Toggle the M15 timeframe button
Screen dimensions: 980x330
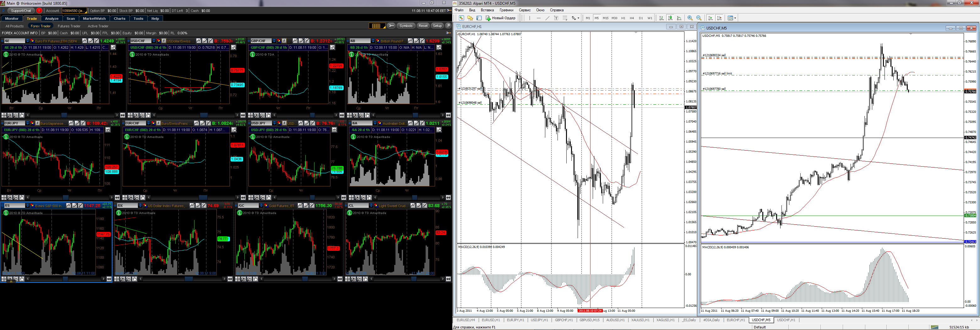[606, 18]
